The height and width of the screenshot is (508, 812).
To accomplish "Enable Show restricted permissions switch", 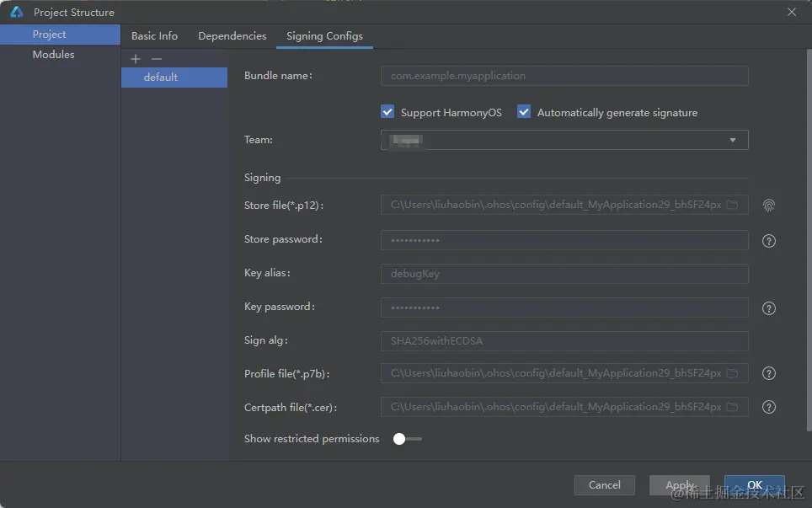I will point(408,438).
